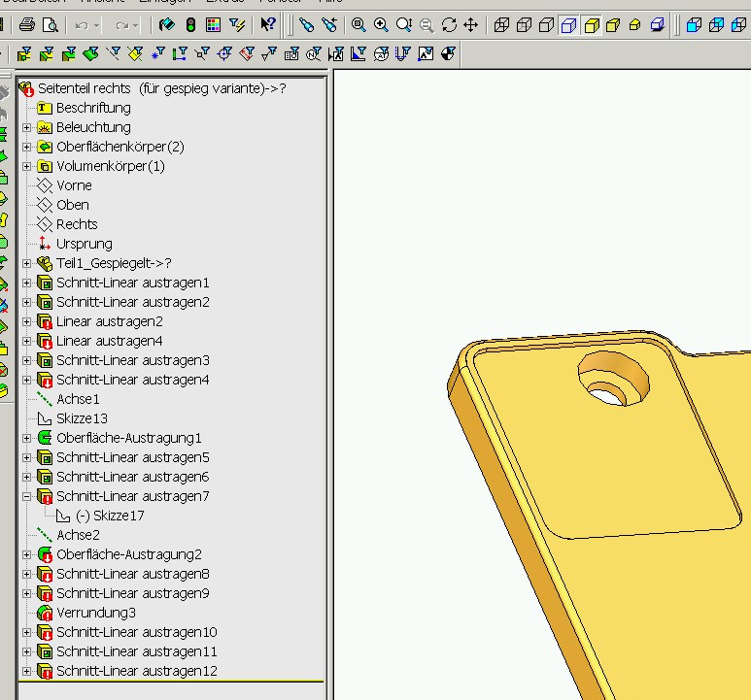This screenshot has height=700, width=751.
Task: Expand the Beleuchtung tree node
Action: [x=27, y=127]
